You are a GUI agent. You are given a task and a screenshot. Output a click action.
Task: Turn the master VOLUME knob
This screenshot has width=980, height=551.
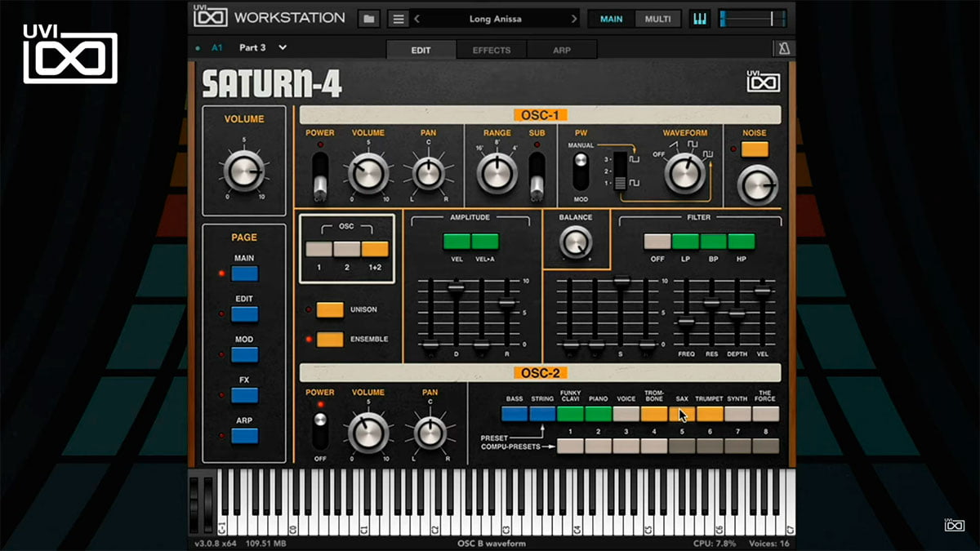tap(243, 171)
